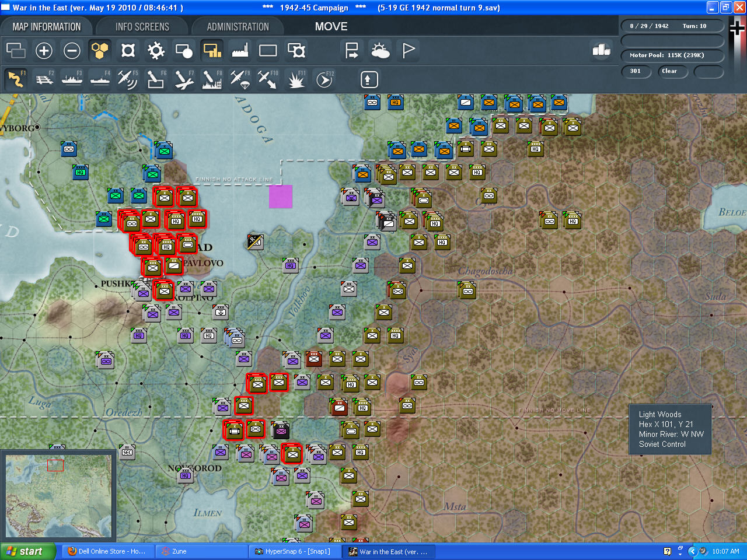This screenshot has height=560, width=747.
Task: Select the F8 bomb city mode
Action: 212,79
